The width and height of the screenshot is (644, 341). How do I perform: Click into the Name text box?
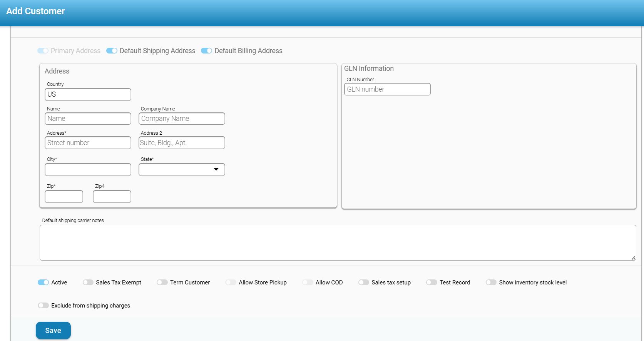pos(88,119)
